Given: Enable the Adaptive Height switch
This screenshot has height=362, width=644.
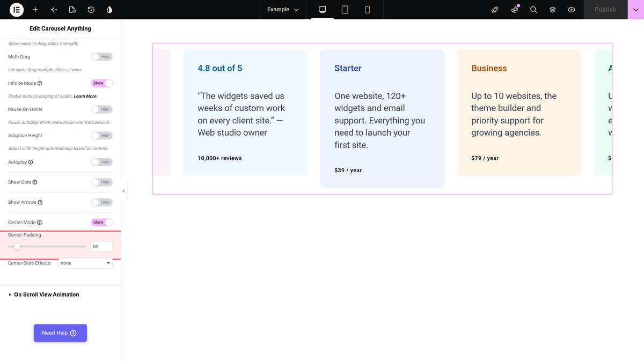Looking at the screenshot, I should coord(101,136).
